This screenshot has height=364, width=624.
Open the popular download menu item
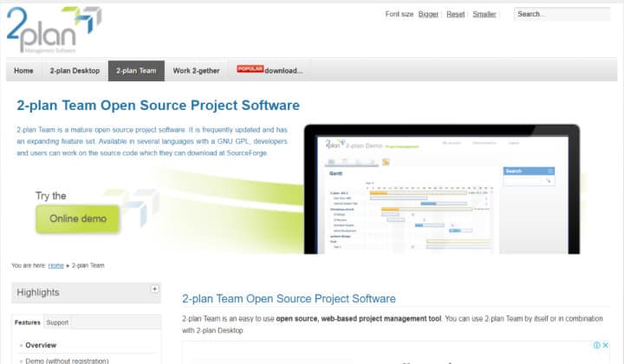(x=270, y=70)
